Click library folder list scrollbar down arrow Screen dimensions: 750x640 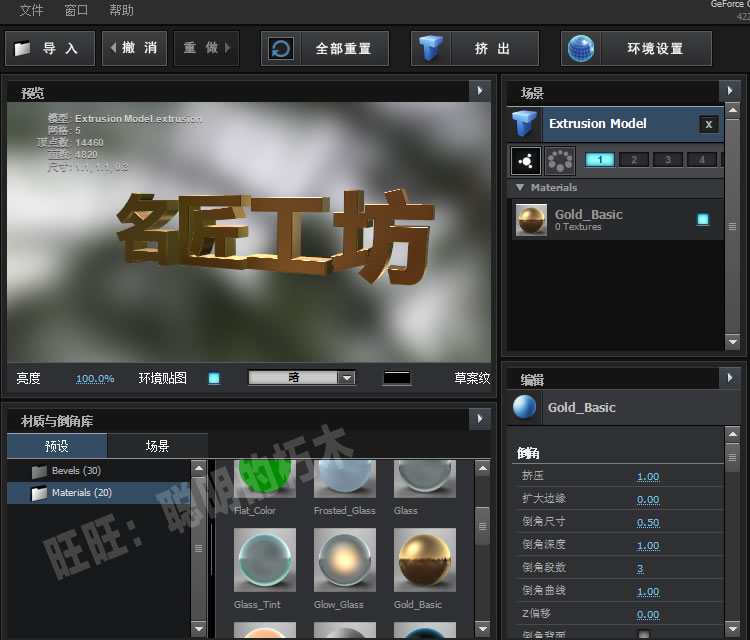point(199,629)
